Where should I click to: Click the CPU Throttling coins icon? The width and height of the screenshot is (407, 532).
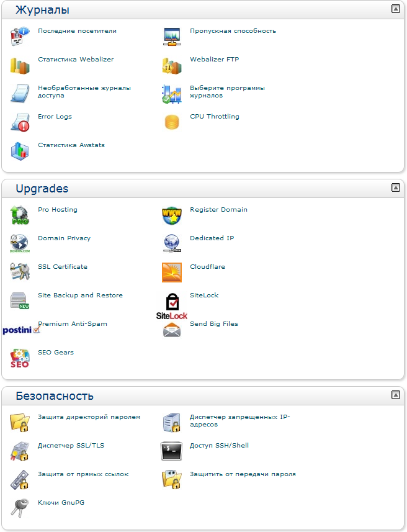[x=172, y=122]
